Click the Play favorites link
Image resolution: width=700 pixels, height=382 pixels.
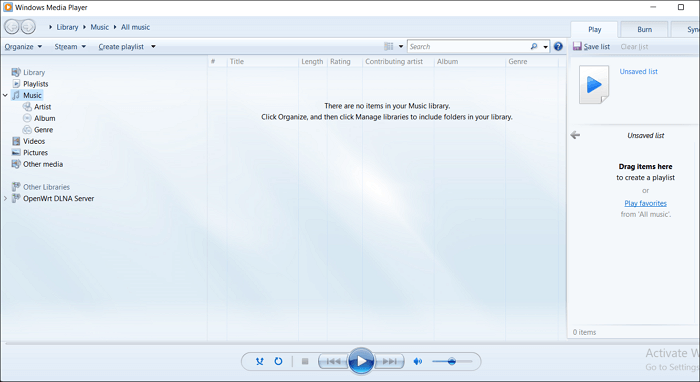click(x=645, y=203)
